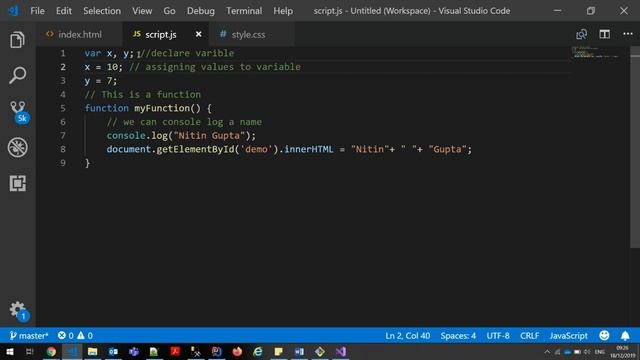Screen dimensions: 640x360
Task: Open the Debug menu
Action: [x=200, y=11]
